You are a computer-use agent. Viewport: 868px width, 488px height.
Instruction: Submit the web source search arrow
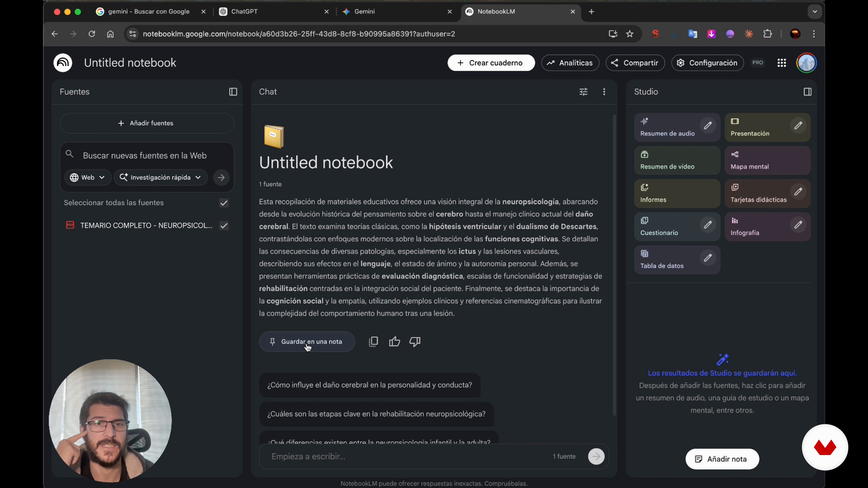click(221, 178)
